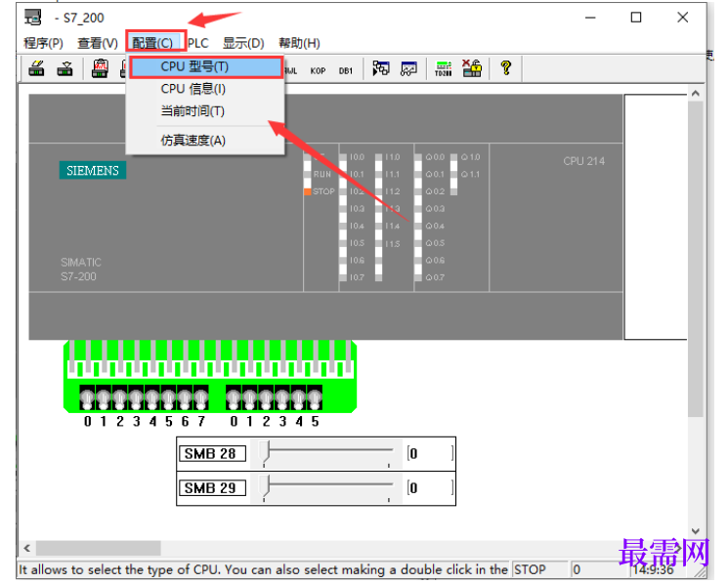The height and width of the screenshot is (583, 728).
Task: Choose 当前时间(T) menu entry
Action: [205, 111]
